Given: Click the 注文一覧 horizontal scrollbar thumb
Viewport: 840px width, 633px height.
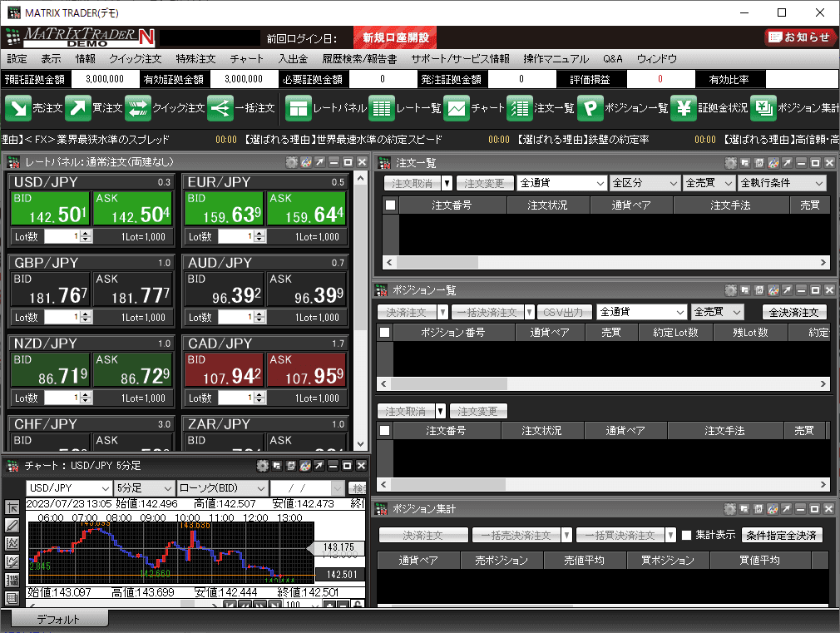Looking at the screenshot, I should [437, 262].
